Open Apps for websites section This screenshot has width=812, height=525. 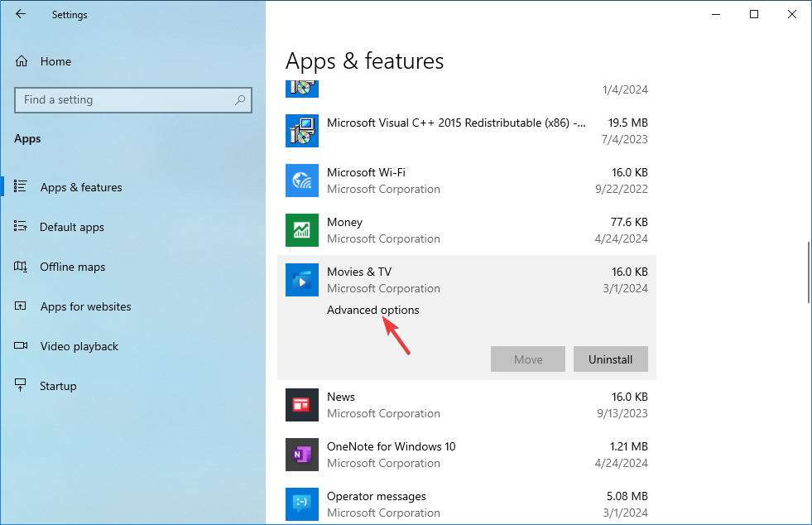[86, 307]
